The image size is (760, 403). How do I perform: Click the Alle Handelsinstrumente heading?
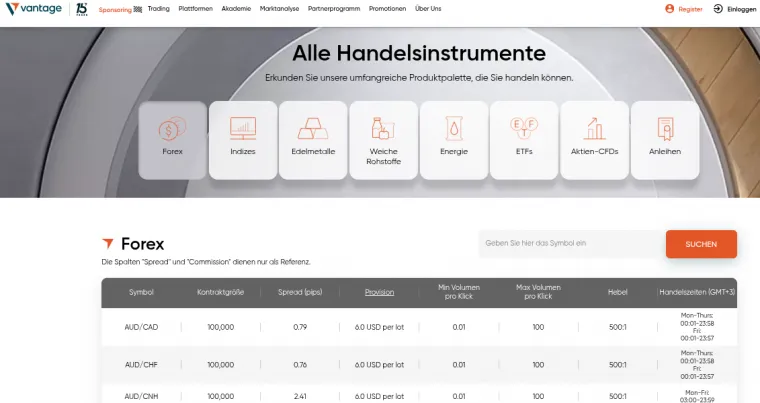click(x=419, y=53)
